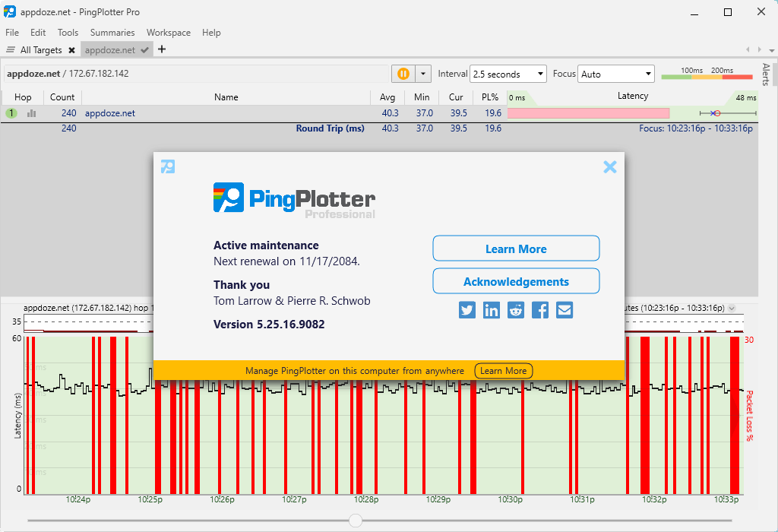Click Learn More in the yellow banner
Screen dimensions: 778x532
[x=503, y=371]
